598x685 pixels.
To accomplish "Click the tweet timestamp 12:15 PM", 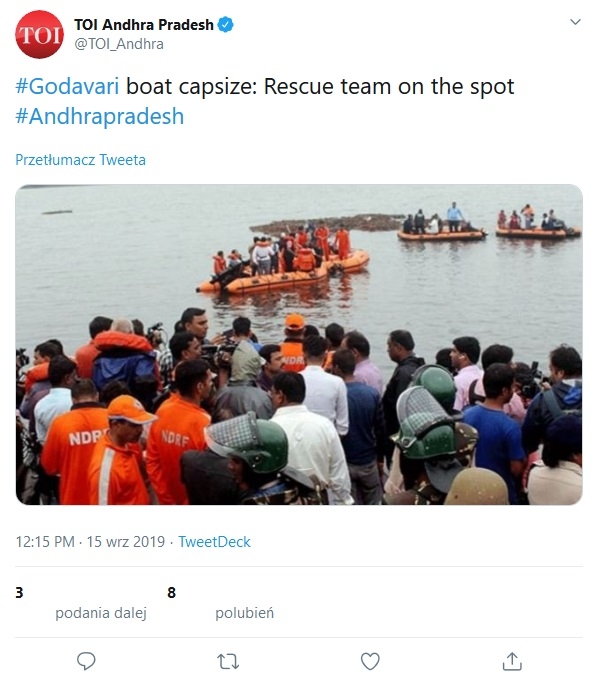I will tap(45, 542).
